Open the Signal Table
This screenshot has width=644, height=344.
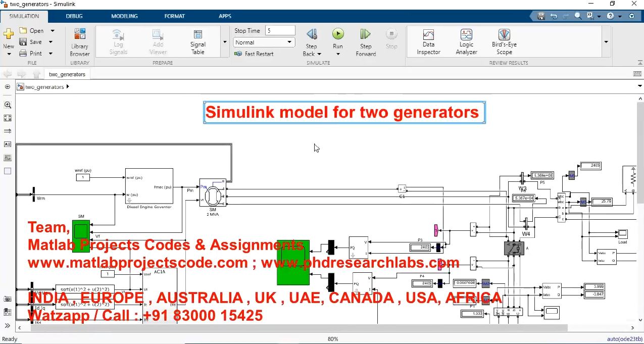198,42
